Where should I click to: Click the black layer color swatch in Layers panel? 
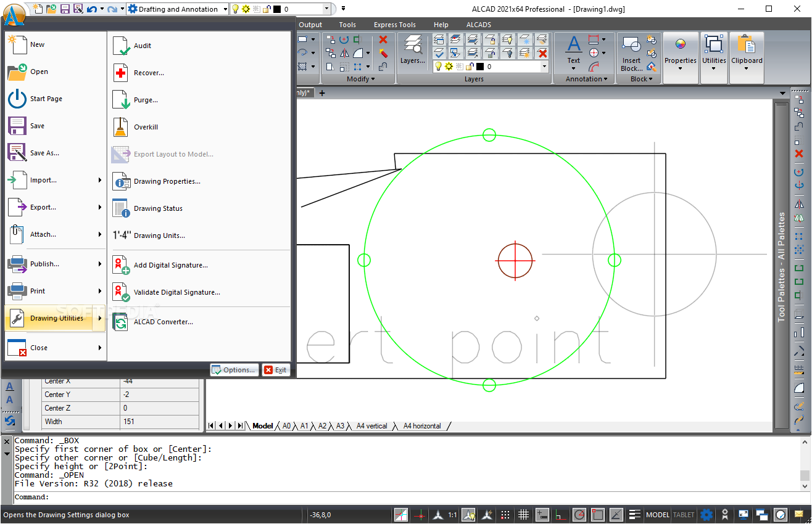479,67
